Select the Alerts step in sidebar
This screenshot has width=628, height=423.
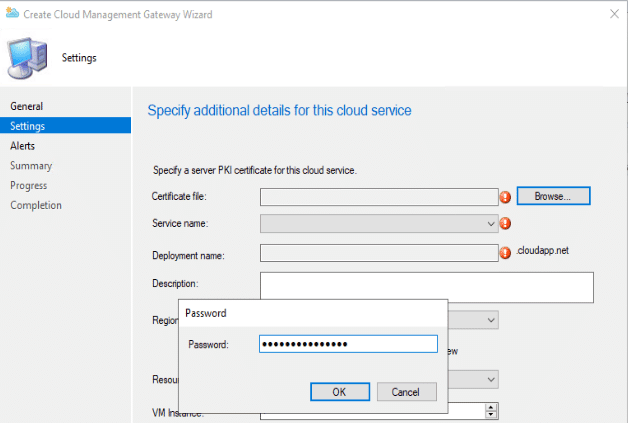point(23,146)
